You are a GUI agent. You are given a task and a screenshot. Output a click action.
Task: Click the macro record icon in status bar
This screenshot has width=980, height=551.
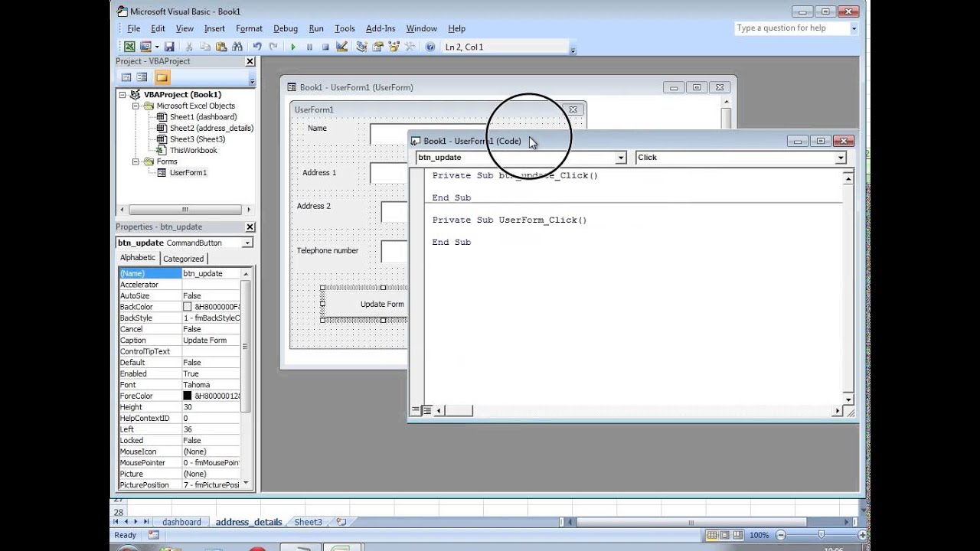pos(154,535)
